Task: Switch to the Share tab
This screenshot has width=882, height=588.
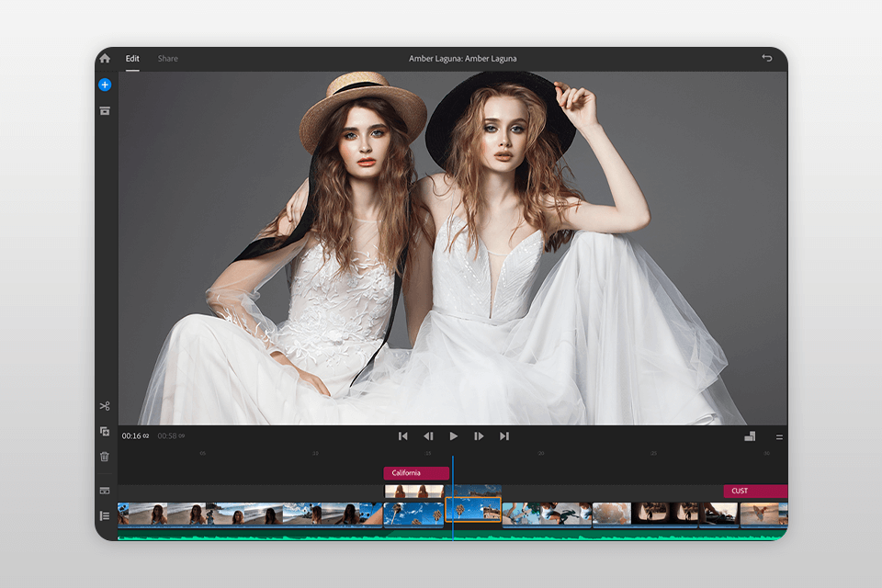Action: [167, 59]
